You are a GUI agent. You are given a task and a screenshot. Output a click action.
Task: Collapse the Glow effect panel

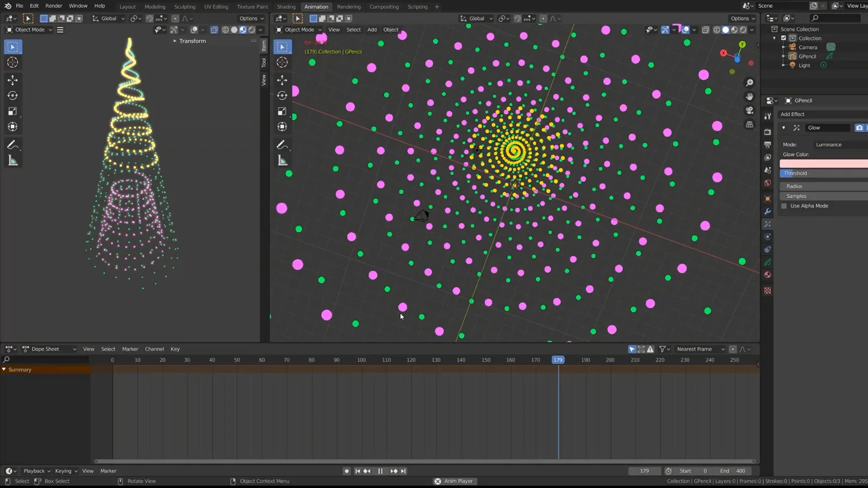pyautogui.click(x=783, y=127)
